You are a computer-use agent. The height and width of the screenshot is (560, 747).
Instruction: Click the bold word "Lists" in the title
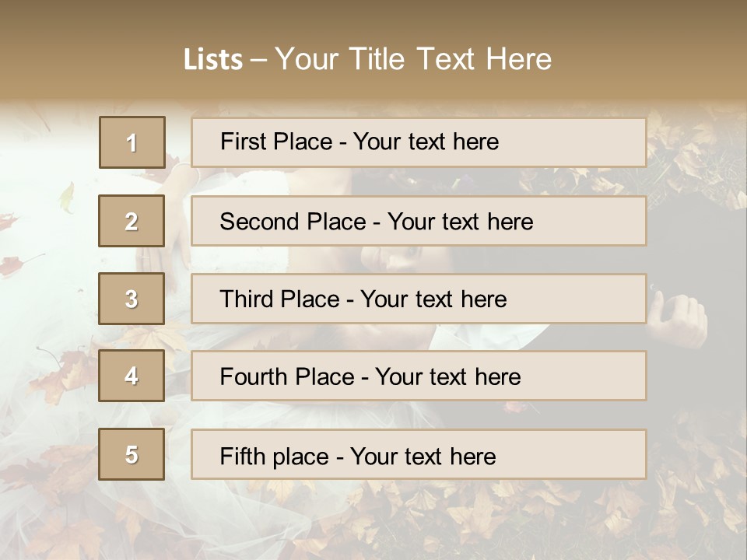213,60
